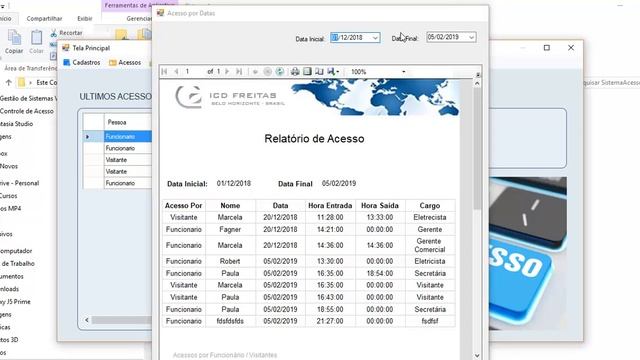Click Hora Saida column header
Image resolution: width=640 pixels, height=360 pixels.
click(x=380, y=206)
